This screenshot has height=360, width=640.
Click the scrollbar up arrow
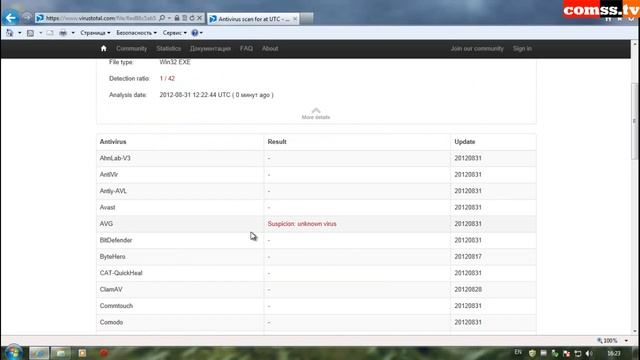pyautogui.click(x=634, y=43)
